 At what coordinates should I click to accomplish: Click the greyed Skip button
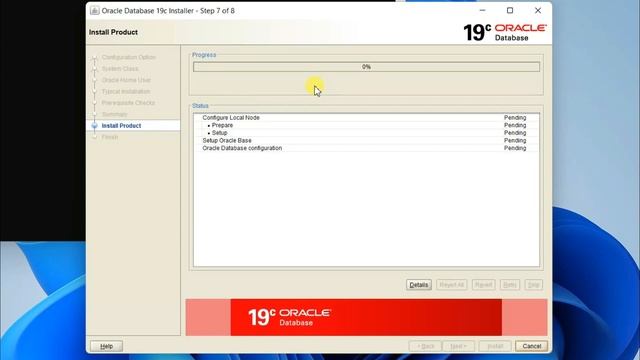(x=533, y=285)
